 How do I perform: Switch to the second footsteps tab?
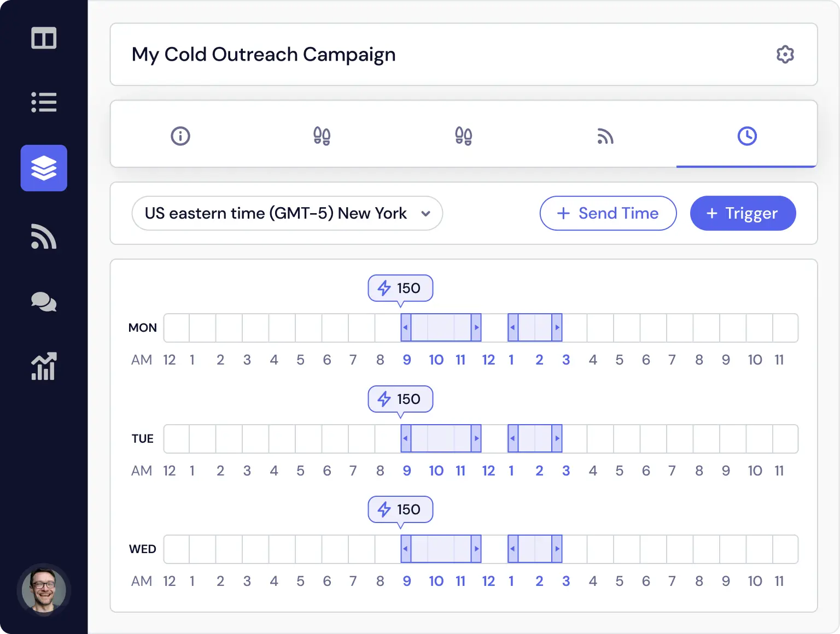click(464, 136)
